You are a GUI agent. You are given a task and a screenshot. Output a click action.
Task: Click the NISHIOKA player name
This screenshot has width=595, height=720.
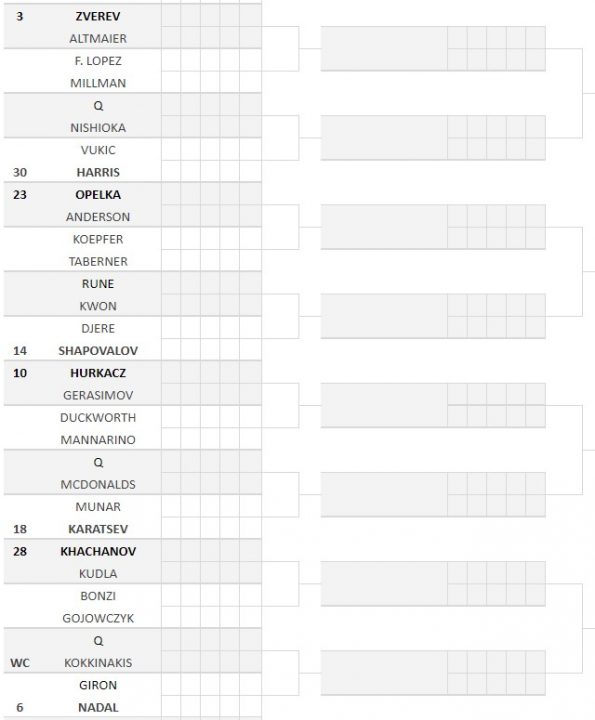[x=98, y=128]
